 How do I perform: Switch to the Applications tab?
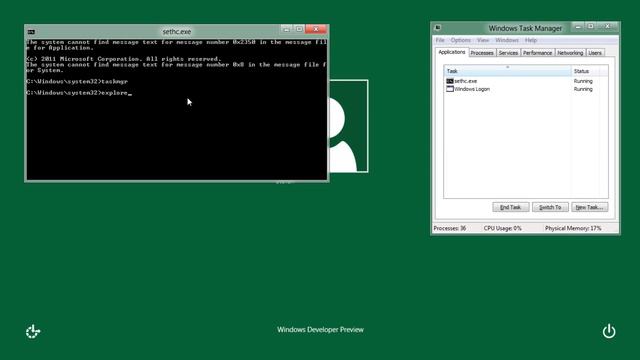[x=451, y=52]
